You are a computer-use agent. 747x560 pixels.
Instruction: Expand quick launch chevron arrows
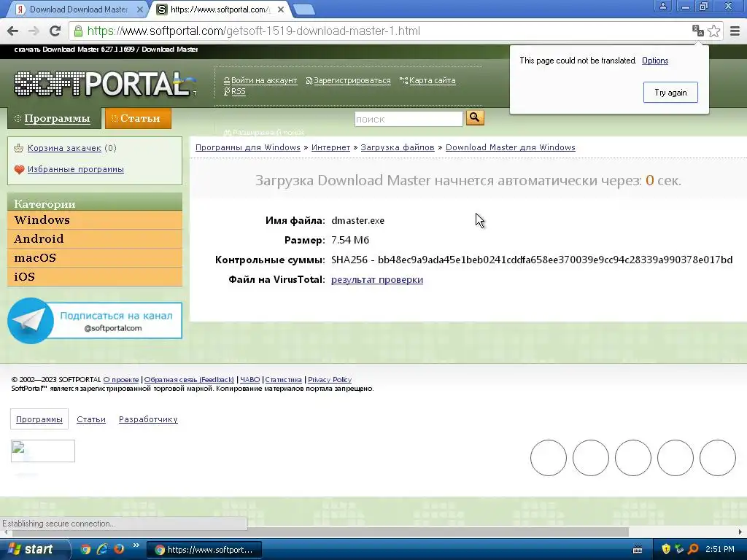(x=136, y=545)
